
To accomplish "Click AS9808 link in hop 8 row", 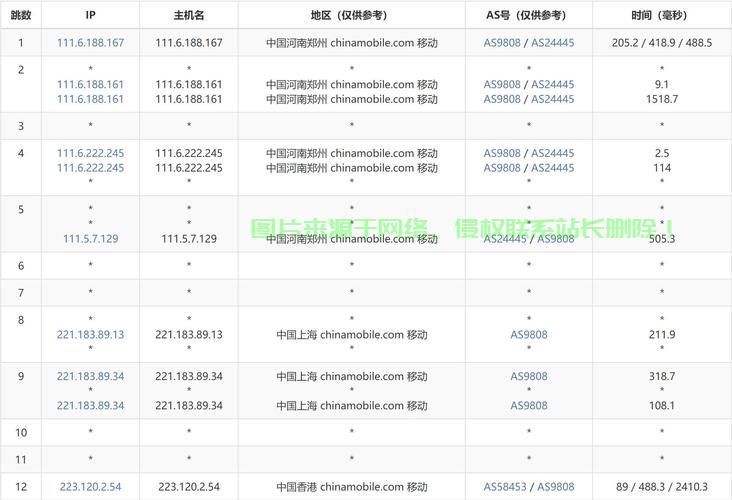I will (529, 335).
